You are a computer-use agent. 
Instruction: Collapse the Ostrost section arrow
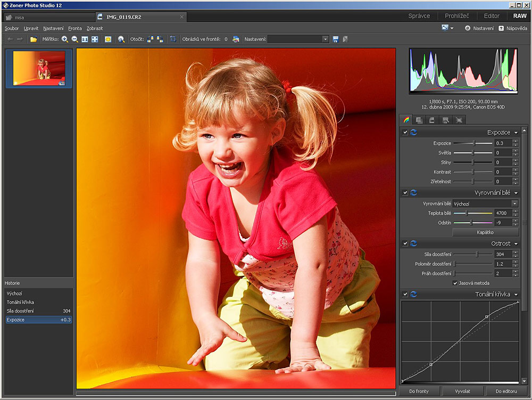pos(516,244)
